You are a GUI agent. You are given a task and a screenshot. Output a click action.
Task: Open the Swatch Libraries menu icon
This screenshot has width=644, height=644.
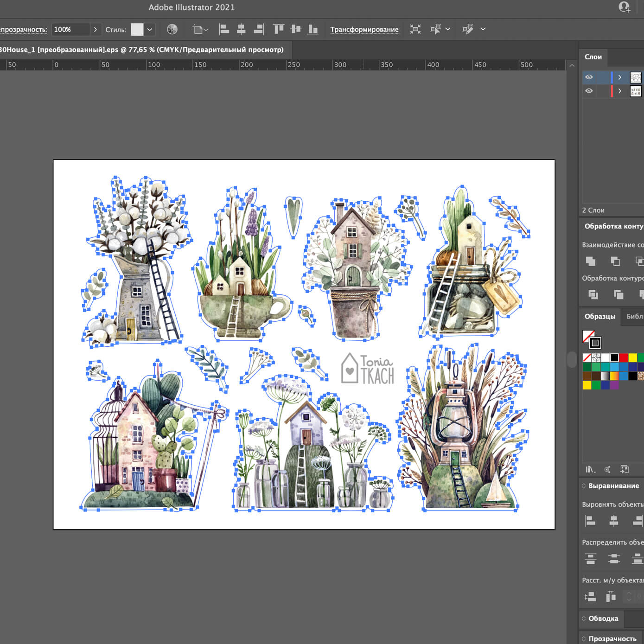[590, 469]
